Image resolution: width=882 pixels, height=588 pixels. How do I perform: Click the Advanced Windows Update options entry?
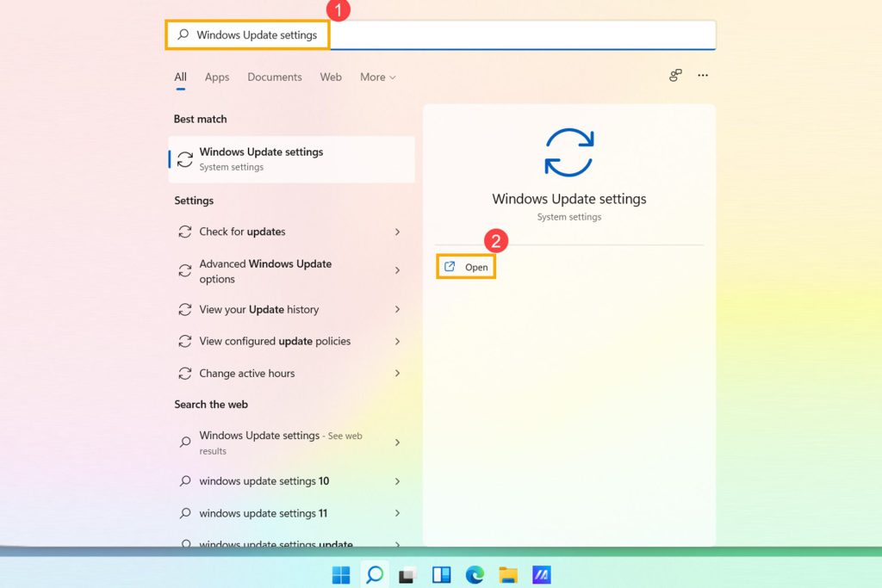click(264, 271)
